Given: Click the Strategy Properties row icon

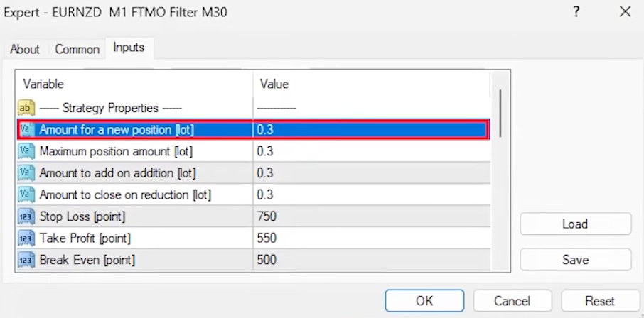Looking at the screenshot, I should (26, 108).
